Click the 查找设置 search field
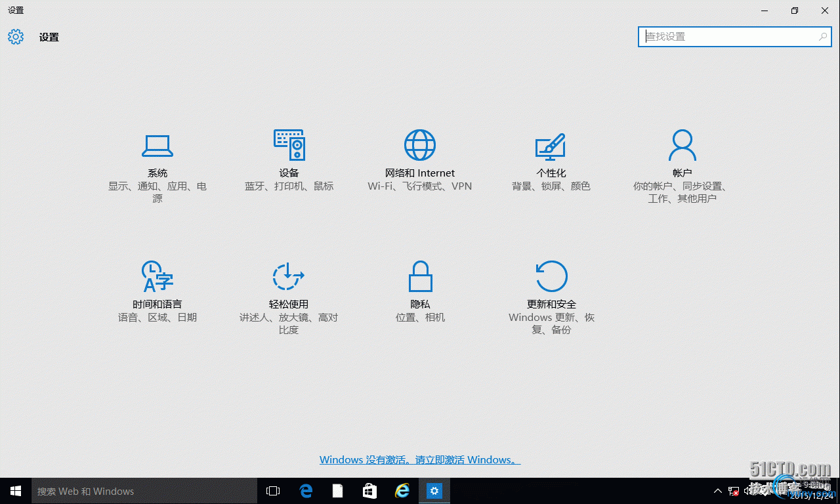Screen dimensions: 840x504 pos(735,37)
